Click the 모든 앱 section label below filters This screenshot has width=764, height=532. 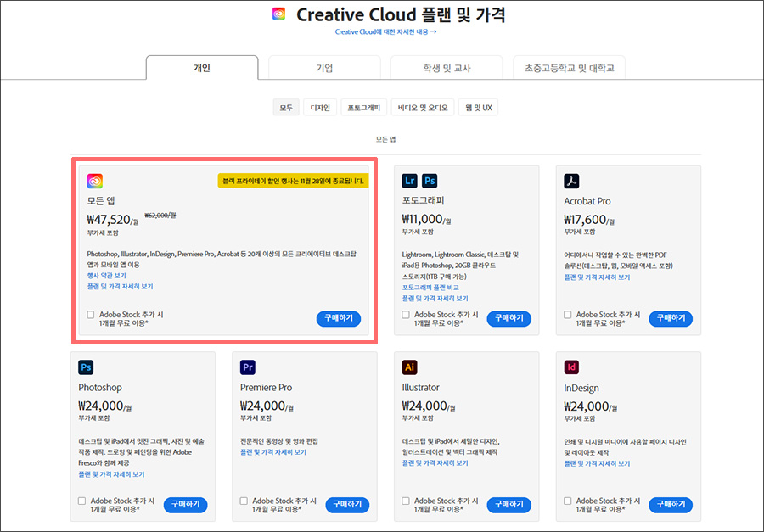click(x=386, y=139)
